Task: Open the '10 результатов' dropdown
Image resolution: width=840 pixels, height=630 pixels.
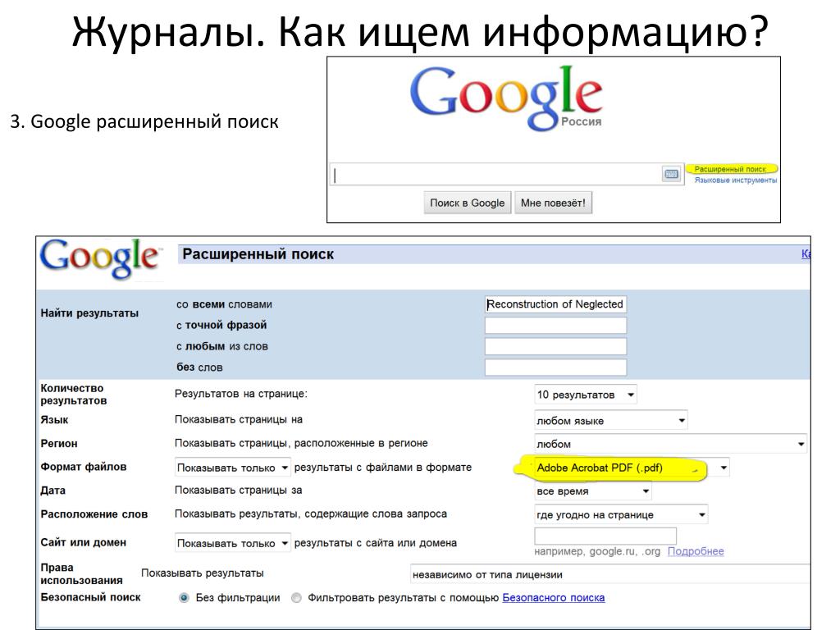Action: (586, 395)
